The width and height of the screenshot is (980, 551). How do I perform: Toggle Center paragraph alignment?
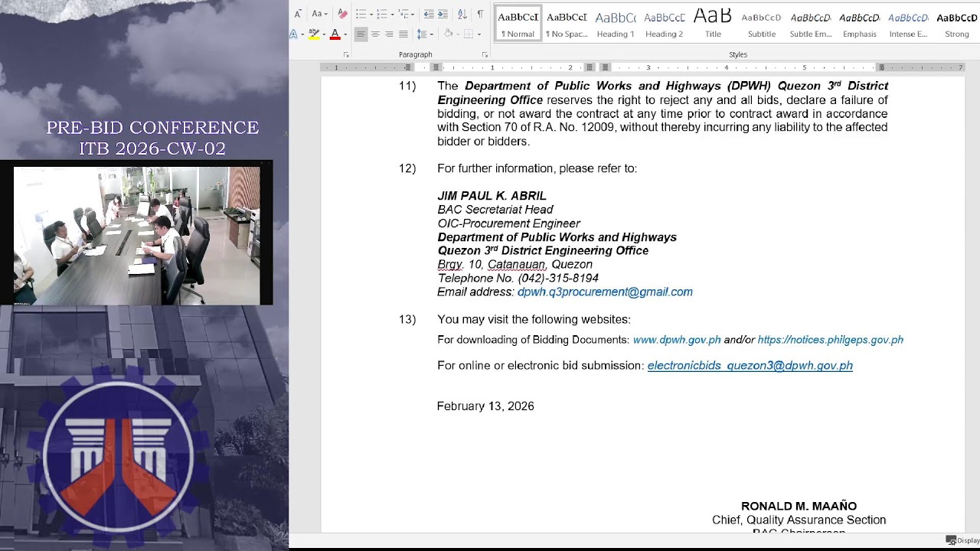tap(375, 34)
